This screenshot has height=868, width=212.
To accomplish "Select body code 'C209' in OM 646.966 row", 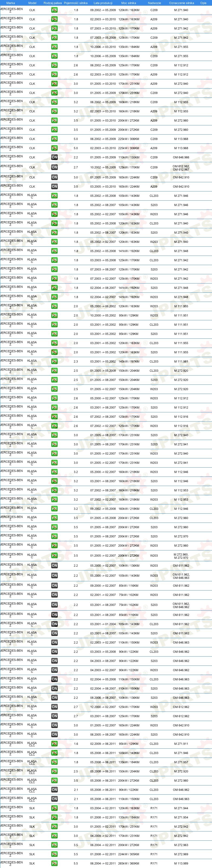I will (x=154, y=157).
